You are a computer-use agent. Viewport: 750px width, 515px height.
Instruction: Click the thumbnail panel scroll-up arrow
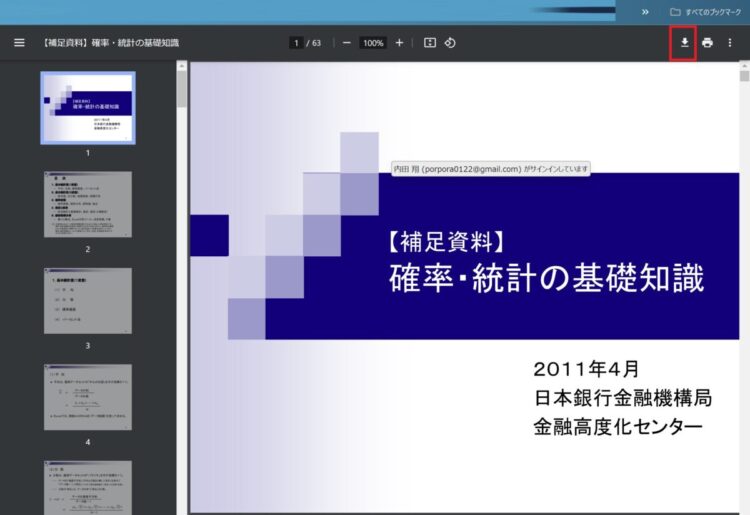click(x=182, y=66)
